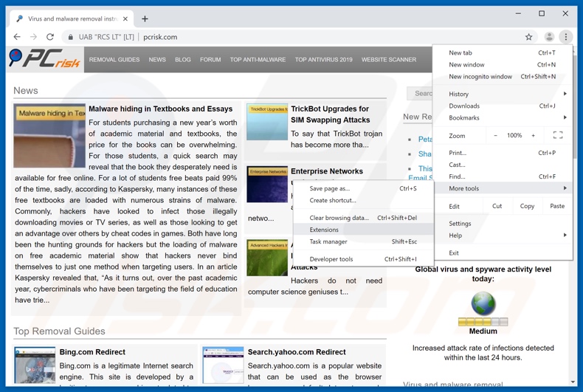Open NEWS nav link

point(157,60)
